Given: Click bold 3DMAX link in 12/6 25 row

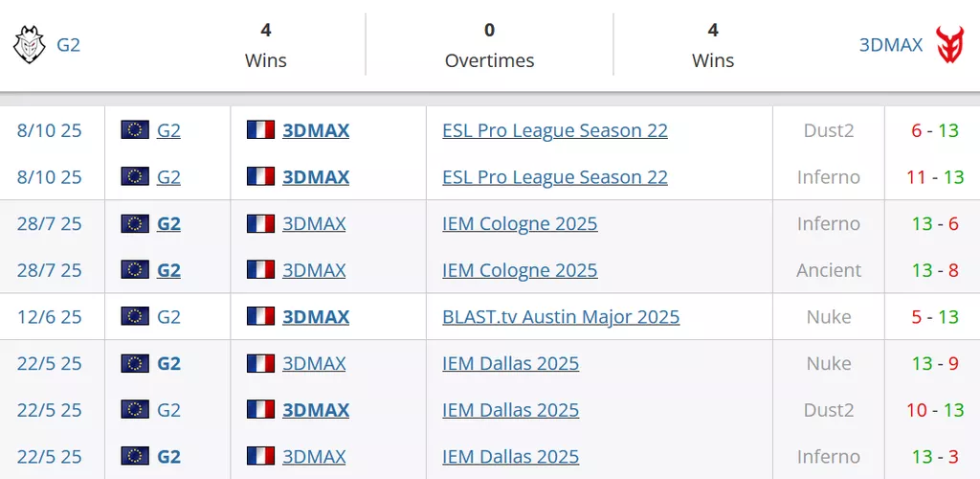Looking at the screenshot, I should pos(316,317).
